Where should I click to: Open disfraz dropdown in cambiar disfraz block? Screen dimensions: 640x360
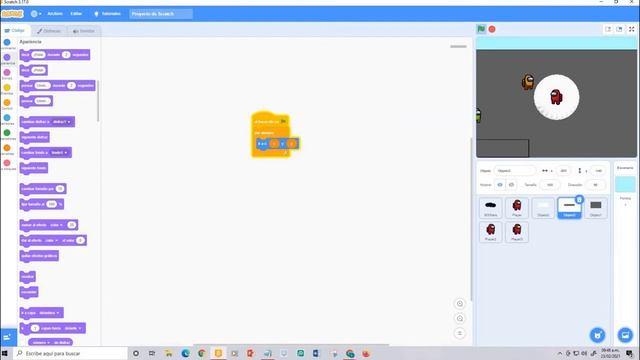[x=62, y=122]
